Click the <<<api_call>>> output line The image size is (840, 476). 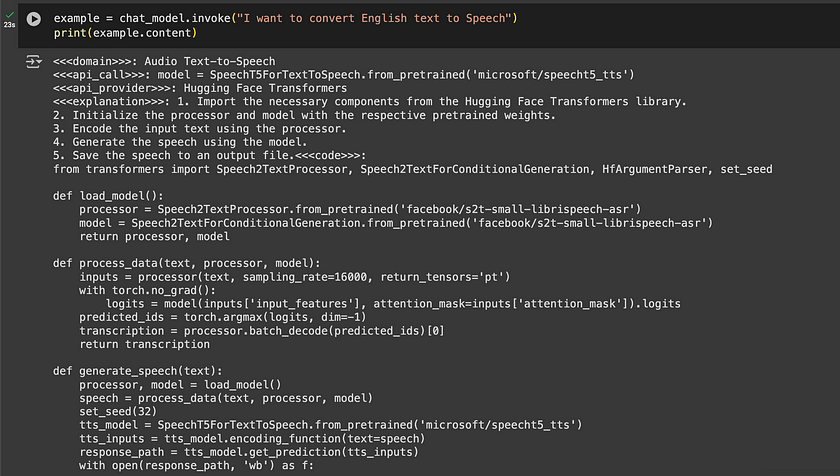[x=343, y=74]
